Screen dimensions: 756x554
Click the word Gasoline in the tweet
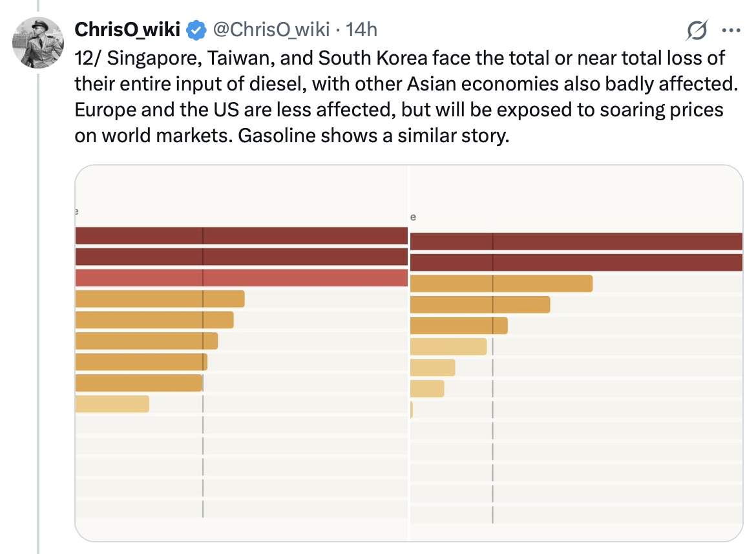click(x=282, y=137)
